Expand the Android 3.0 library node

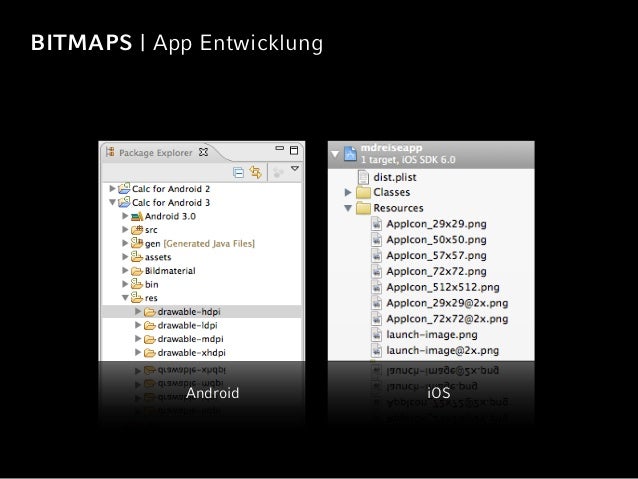pyautogui.click(x=125, y=216)
